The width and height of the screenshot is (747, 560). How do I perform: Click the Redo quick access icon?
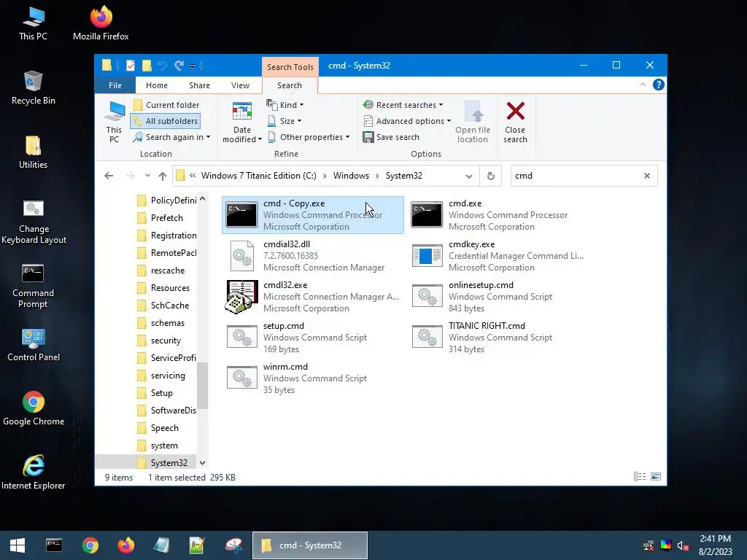[179, 66]
